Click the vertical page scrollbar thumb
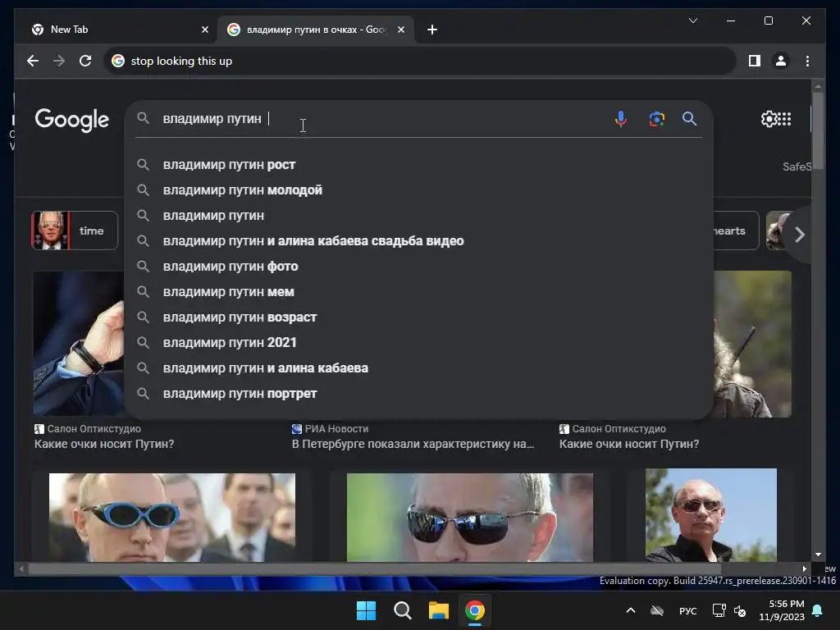 818,129
